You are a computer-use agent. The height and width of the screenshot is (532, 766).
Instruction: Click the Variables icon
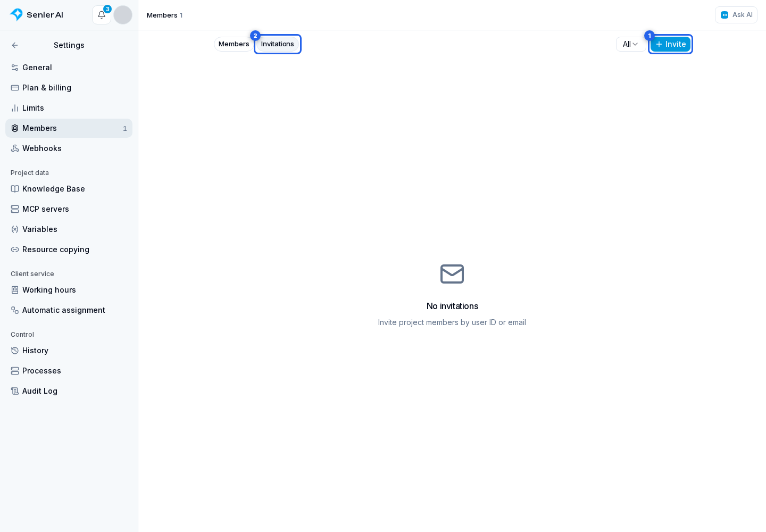[15, 229]
